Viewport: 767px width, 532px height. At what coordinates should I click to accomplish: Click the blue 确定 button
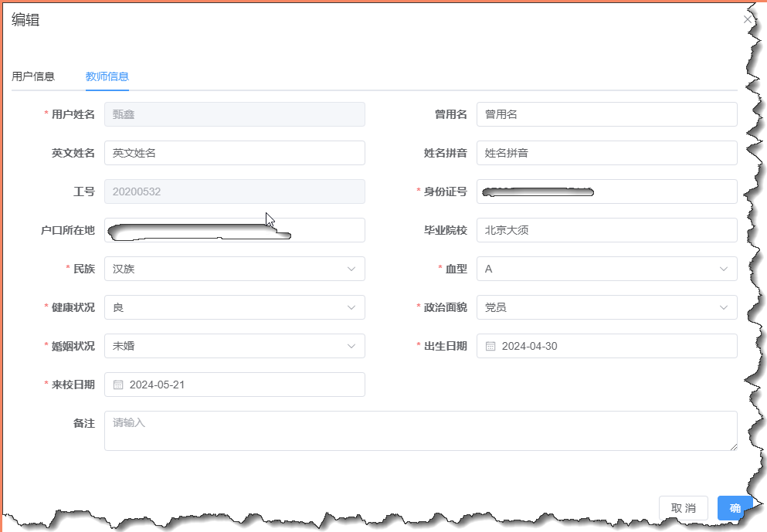coord(734,508)
